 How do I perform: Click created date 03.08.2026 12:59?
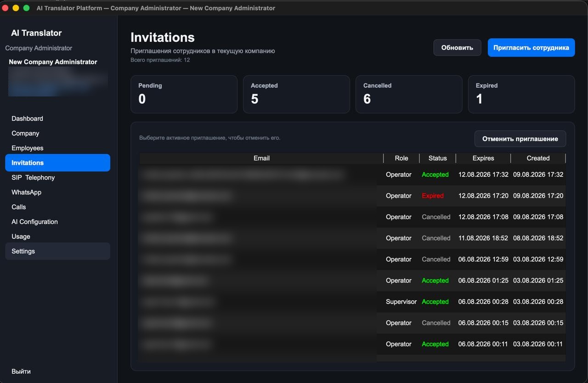pyautogui.click(x=538, y=259)
